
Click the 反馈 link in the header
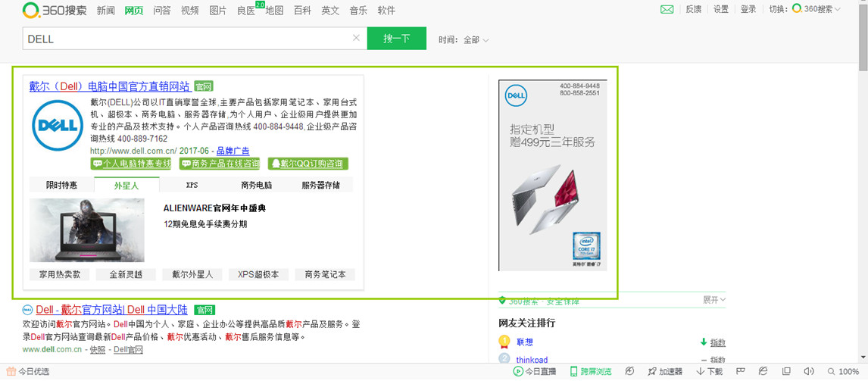pos(693,9)
